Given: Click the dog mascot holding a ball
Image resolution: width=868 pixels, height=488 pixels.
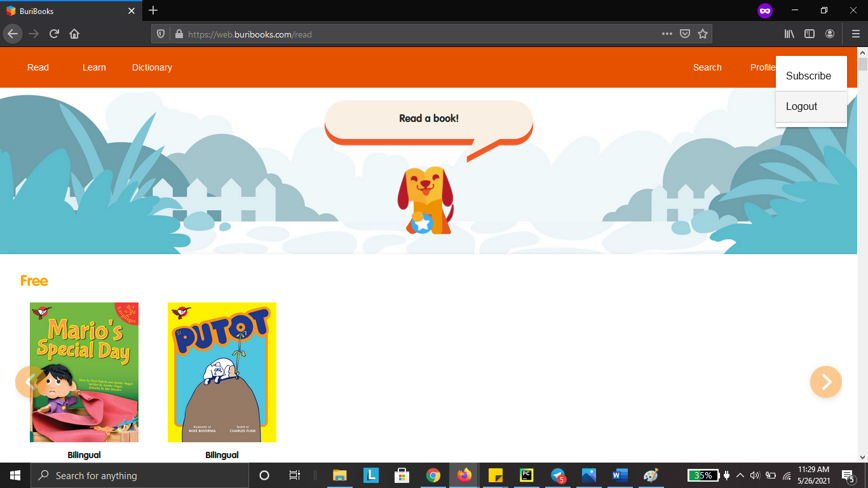Looking at the screenshot, I should (425, 200).
